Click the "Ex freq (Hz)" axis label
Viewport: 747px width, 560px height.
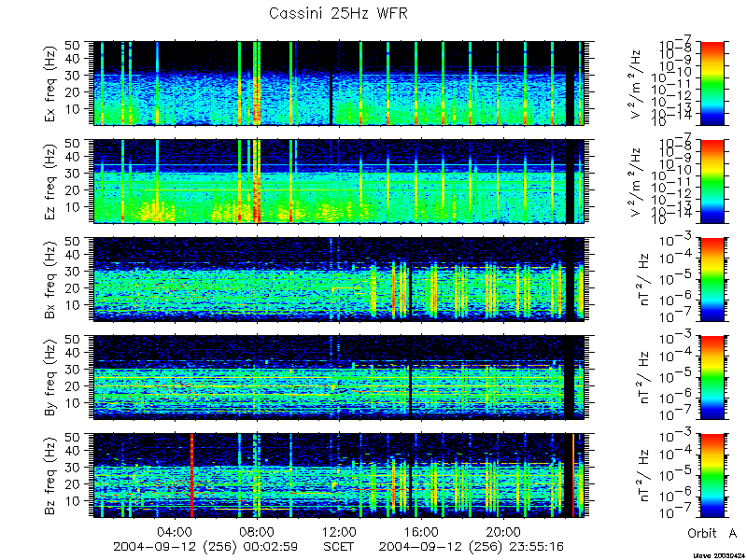pyautogui.click(x=51, y=83)
